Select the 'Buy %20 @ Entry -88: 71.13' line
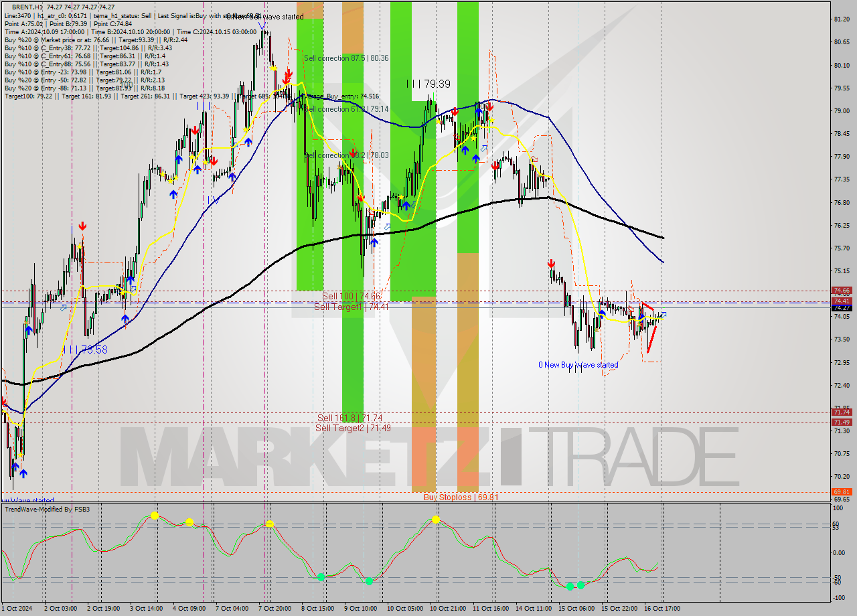 coord(85,88)
